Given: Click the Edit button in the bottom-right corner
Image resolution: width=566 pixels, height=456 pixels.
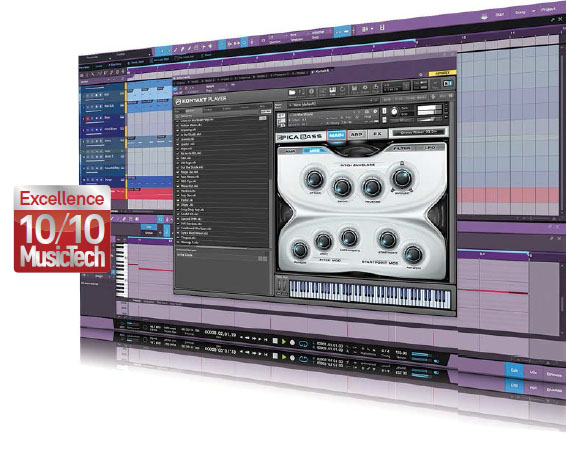Looking at the screenshot, I should [x=514, y=370].
